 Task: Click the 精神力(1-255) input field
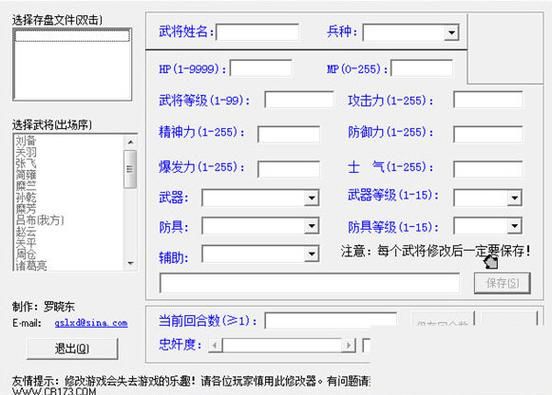(289, 134)
